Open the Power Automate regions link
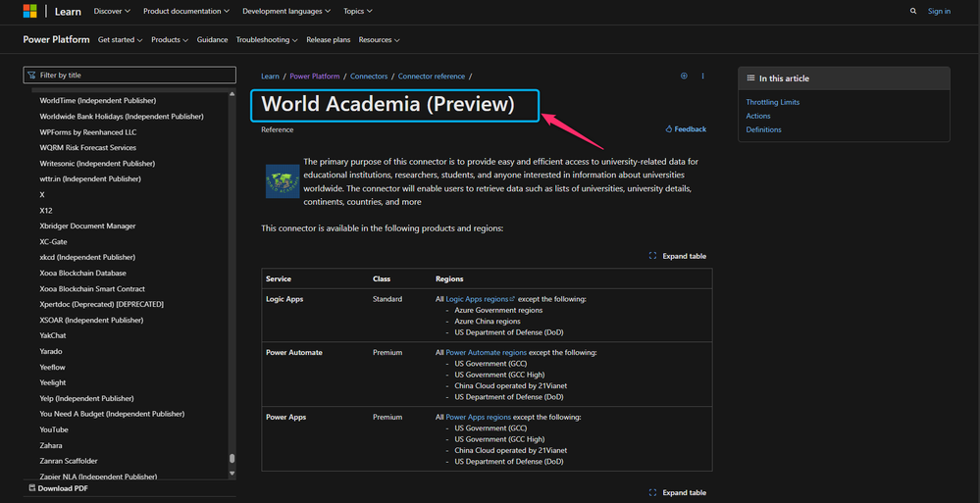The image size is (980, 503). pos(487,352)
